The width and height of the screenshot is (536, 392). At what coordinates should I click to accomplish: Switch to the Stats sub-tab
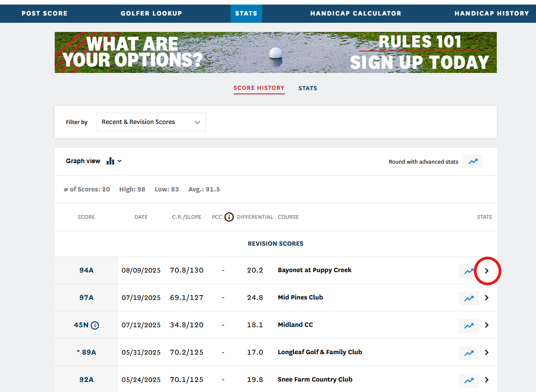point(308,88)
